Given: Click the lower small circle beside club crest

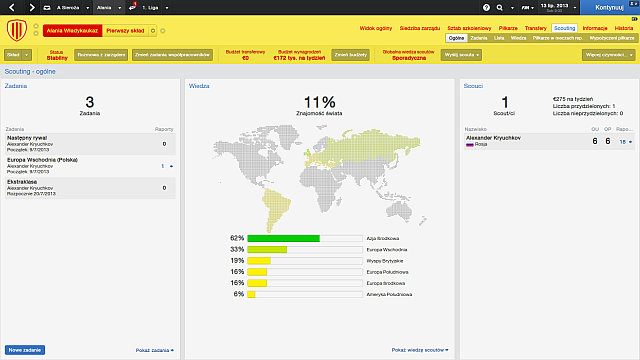Looking at the screenshot, I should (x=36, y=33).
